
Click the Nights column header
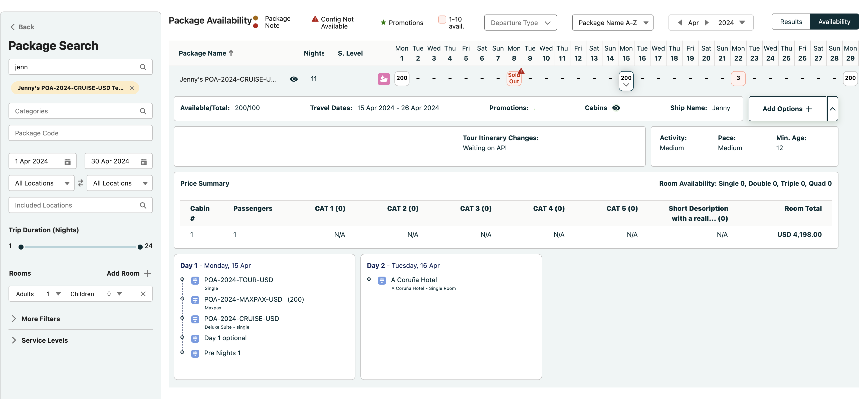(314, 53)
